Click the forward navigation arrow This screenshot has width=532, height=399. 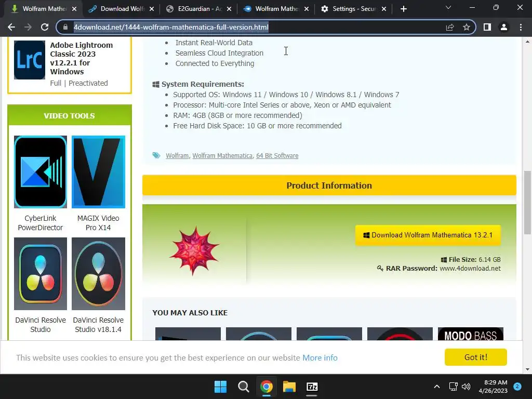[28, 27]
